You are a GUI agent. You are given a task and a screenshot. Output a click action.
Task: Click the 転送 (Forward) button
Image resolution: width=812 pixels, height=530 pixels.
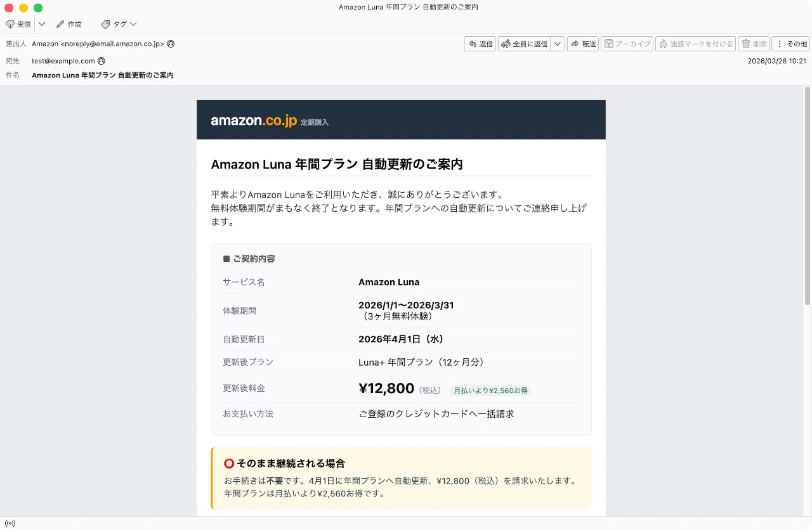tap(583, 44)
